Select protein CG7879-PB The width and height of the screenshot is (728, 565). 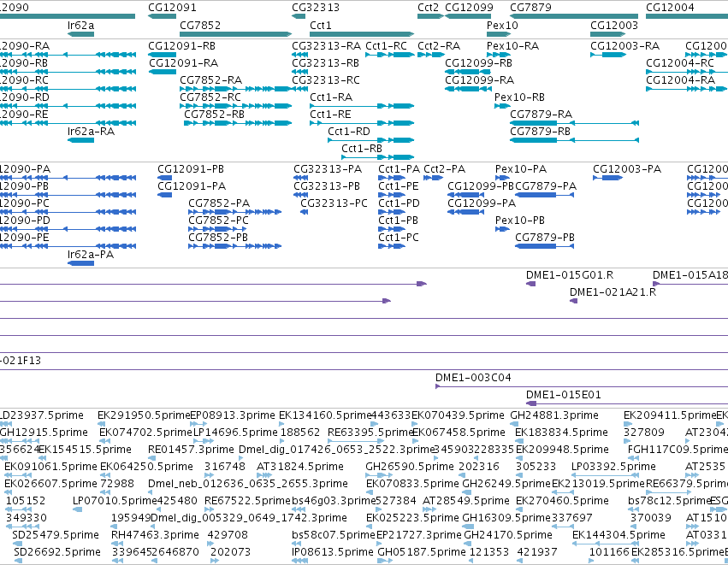click(x=545, y=246)
